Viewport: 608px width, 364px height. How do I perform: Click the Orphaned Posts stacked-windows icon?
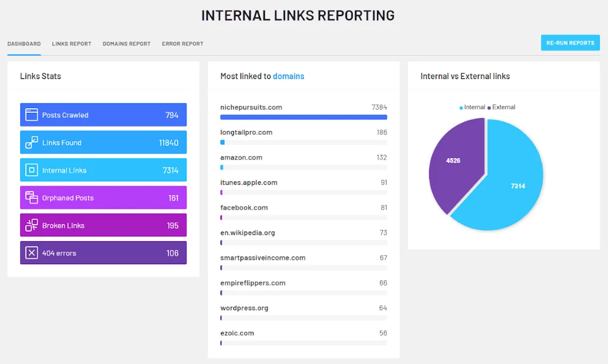click(x=32, y=197)
